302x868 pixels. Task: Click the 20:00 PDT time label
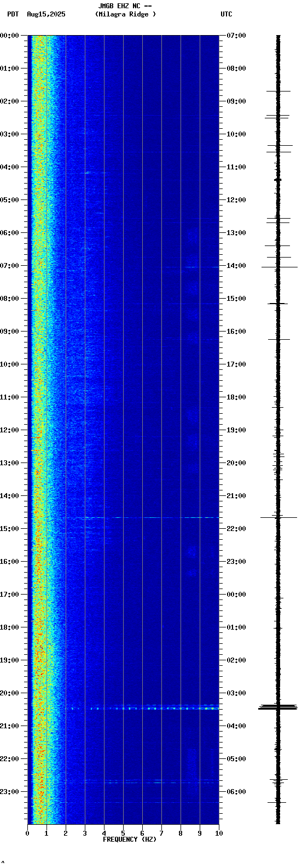tap(10, 693)
